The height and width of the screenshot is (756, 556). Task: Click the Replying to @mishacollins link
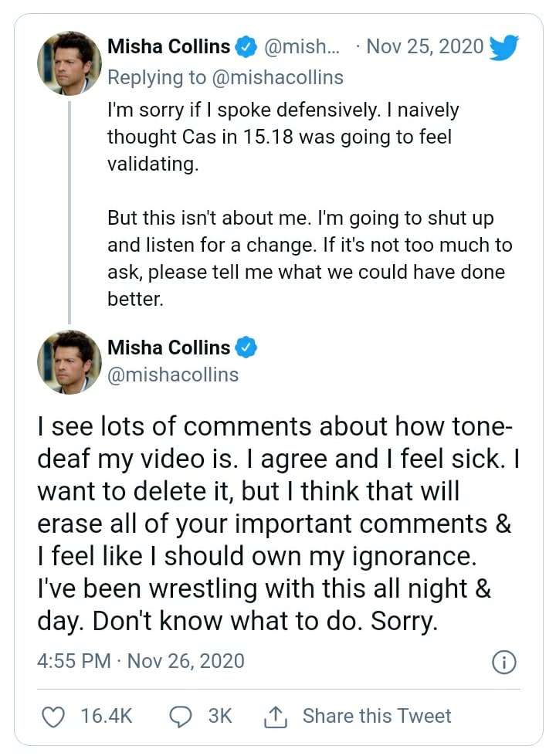coord(225,77)
